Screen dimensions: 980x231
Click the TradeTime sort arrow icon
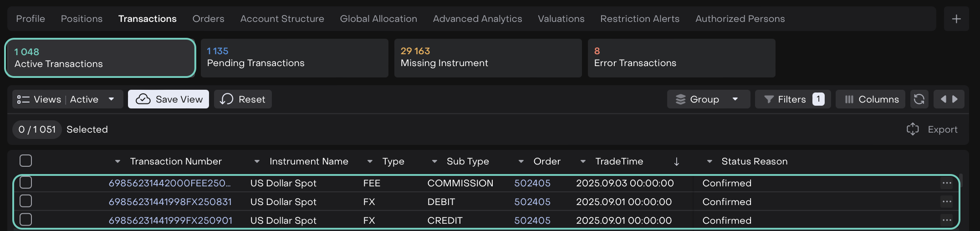676,162
